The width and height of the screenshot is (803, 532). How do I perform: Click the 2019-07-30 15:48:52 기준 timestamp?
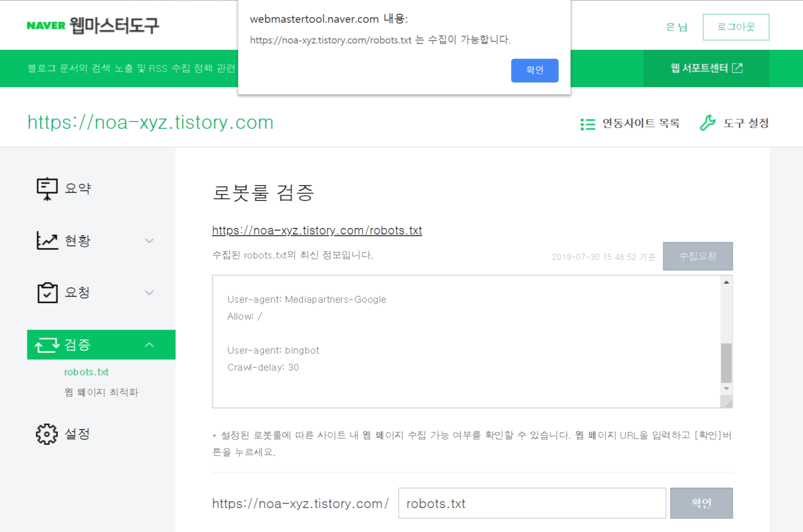tap(603, 257)
